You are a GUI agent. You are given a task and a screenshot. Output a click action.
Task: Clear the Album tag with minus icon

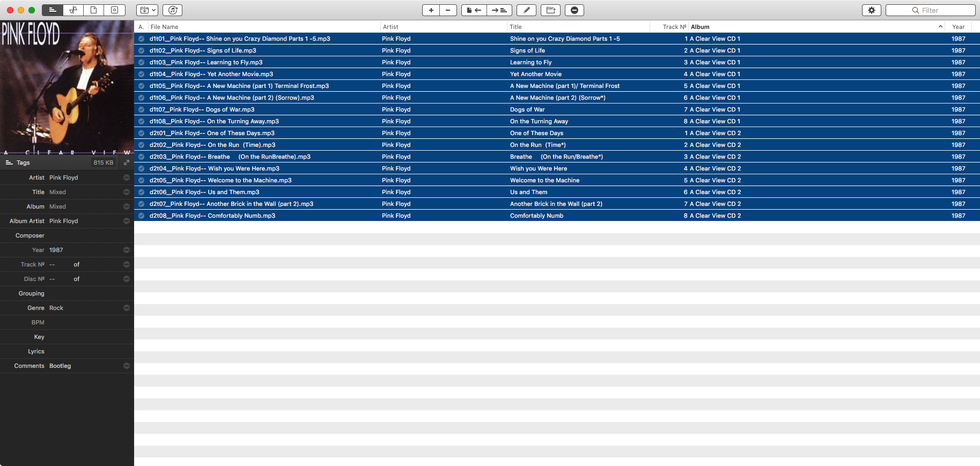click(127, 206)
